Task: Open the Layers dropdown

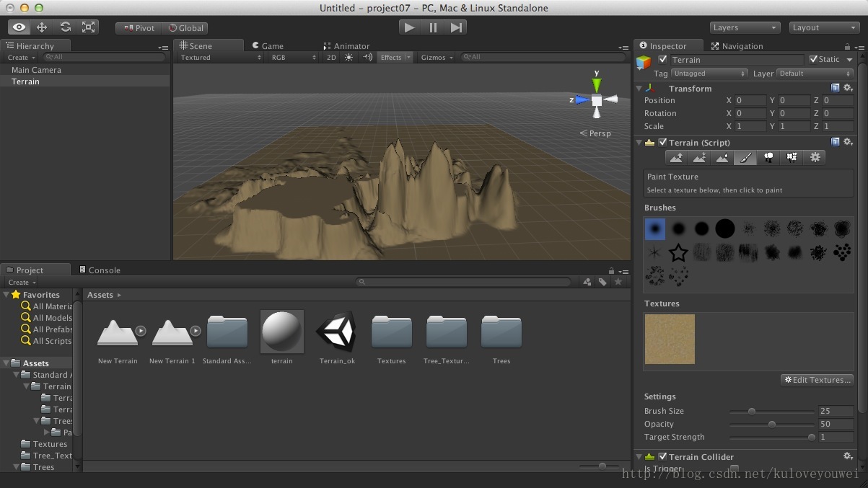Action: (x=745, y=27)
